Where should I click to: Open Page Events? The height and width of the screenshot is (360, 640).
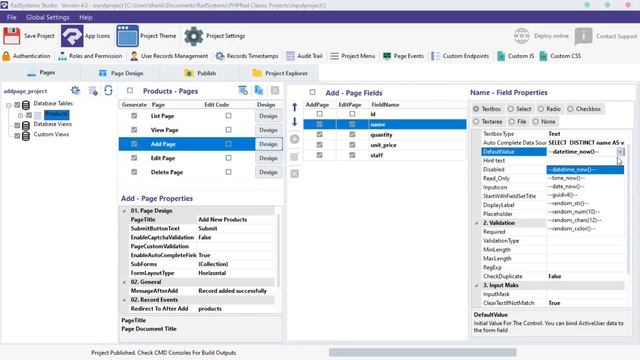(x=403, y=56)
